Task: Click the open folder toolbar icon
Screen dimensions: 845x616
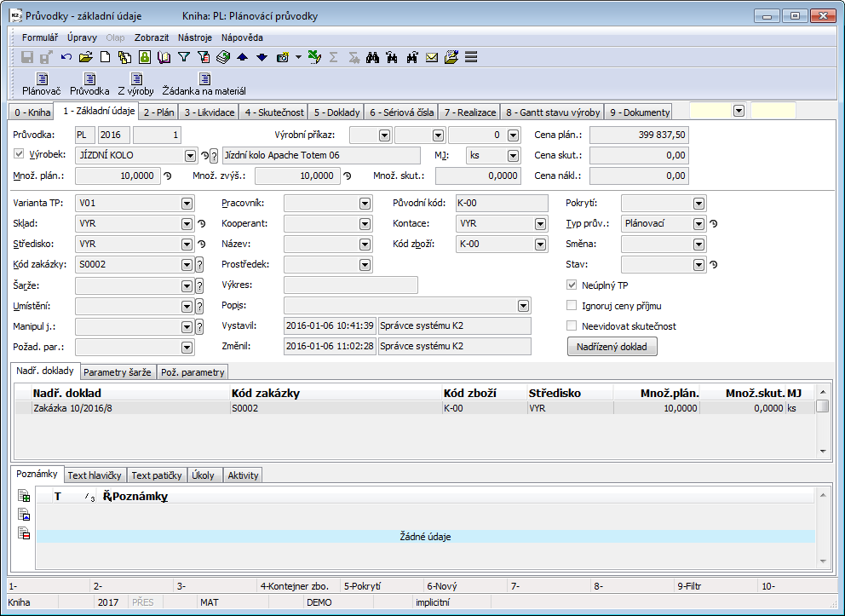Action: [85, 58]
